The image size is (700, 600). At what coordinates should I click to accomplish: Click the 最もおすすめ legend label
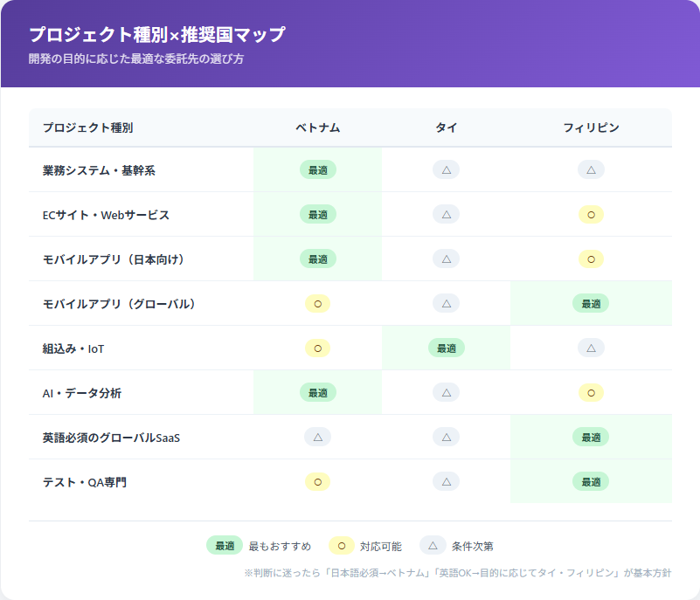(x=280, y=545)
